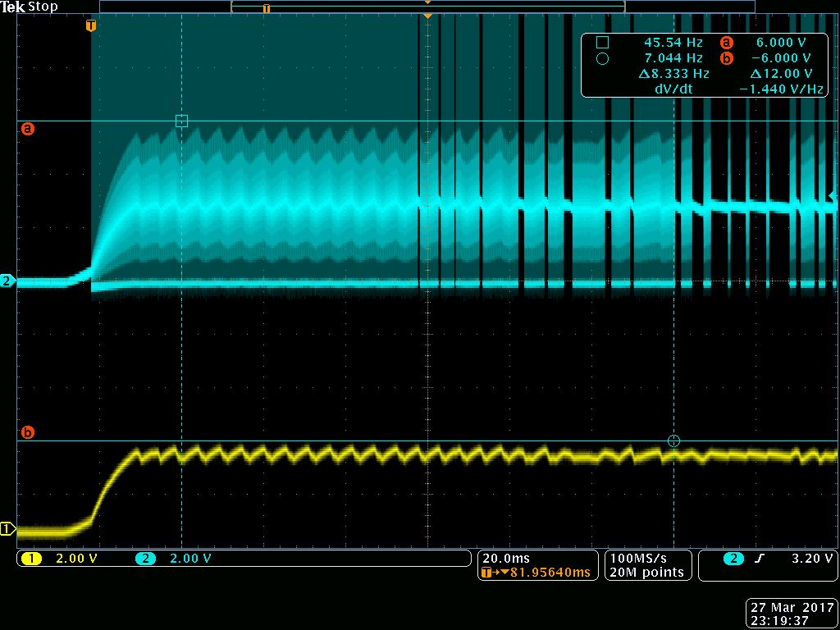Click the orange center time marker on graticule
The width and height of the screenshot is (840, 630).
point(427,16)
